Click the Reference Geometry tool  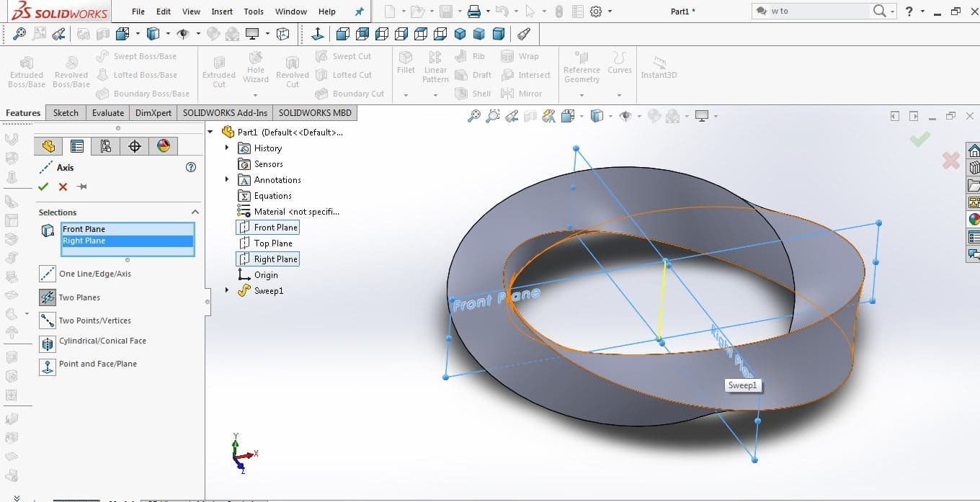coord(582,68)
